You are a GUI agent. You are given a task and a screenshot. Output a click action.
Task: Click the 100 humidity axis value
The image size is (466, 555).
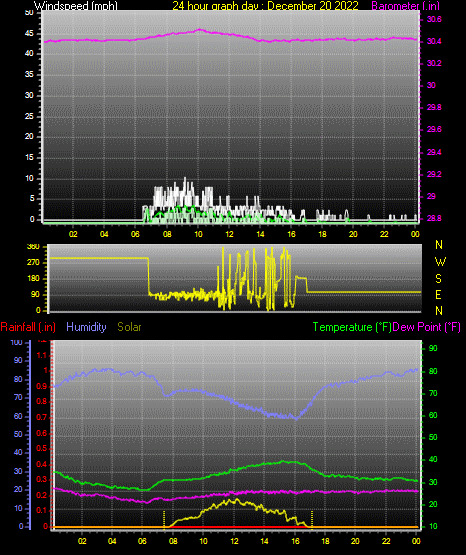tap(16, 342)
